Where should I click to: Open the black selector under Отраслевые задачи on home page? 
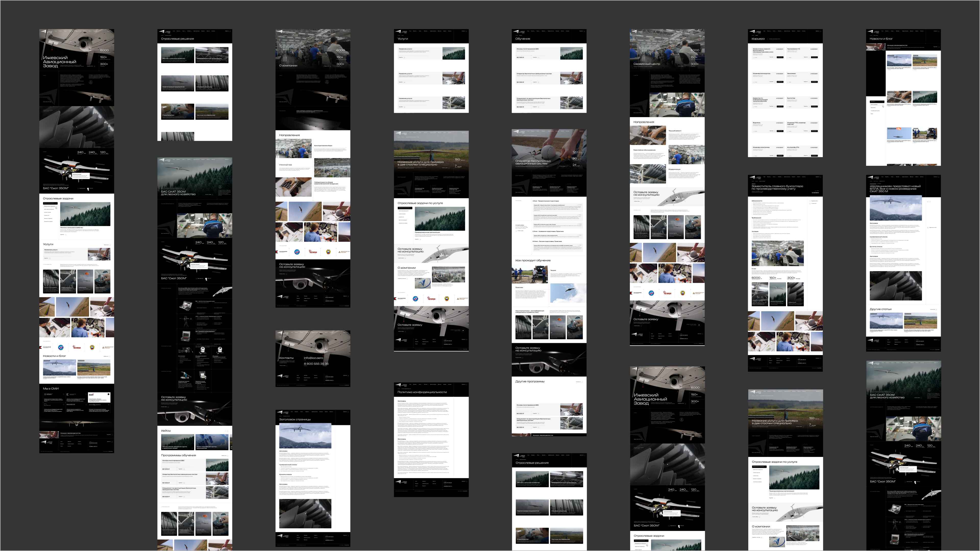pos(50,203)
